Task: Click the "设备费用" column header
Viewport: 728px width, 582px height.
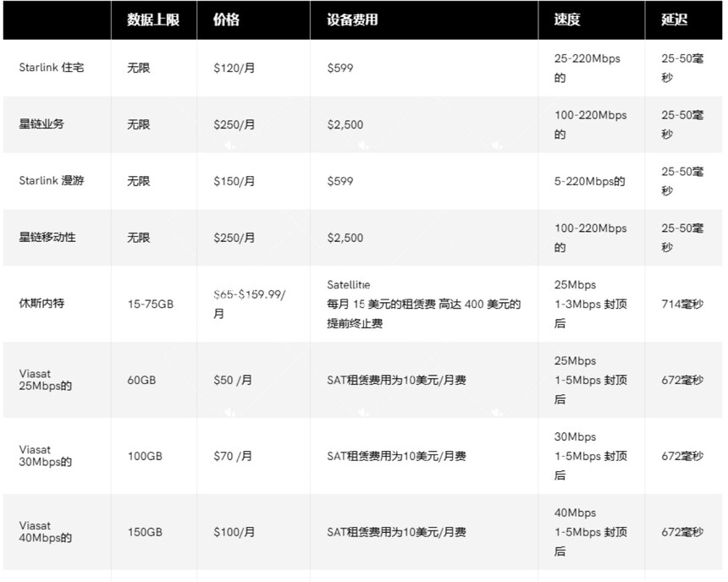Action: 352,20
